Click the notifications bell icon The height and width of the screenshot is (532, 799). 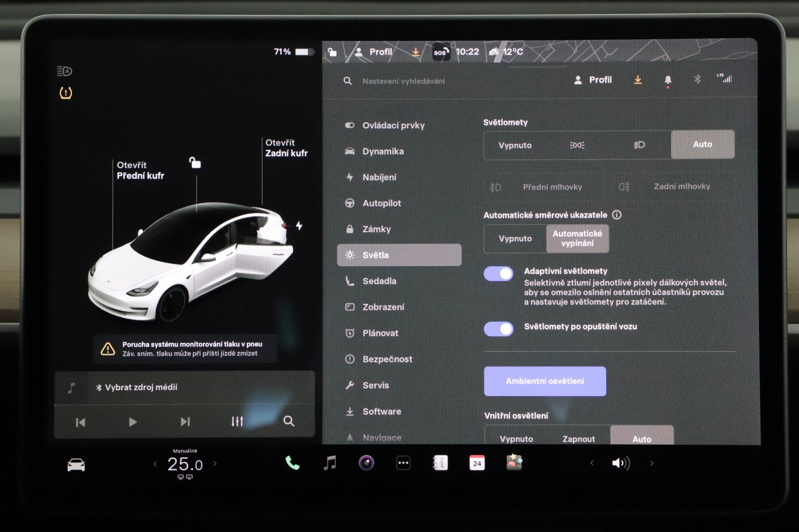(668, 80)
